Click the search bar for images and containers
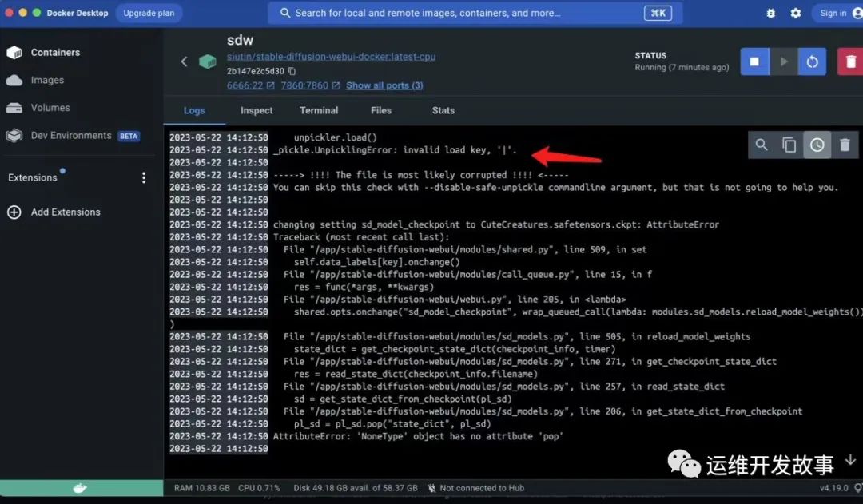This screenshot has width=863, height=504. [475, 14]
